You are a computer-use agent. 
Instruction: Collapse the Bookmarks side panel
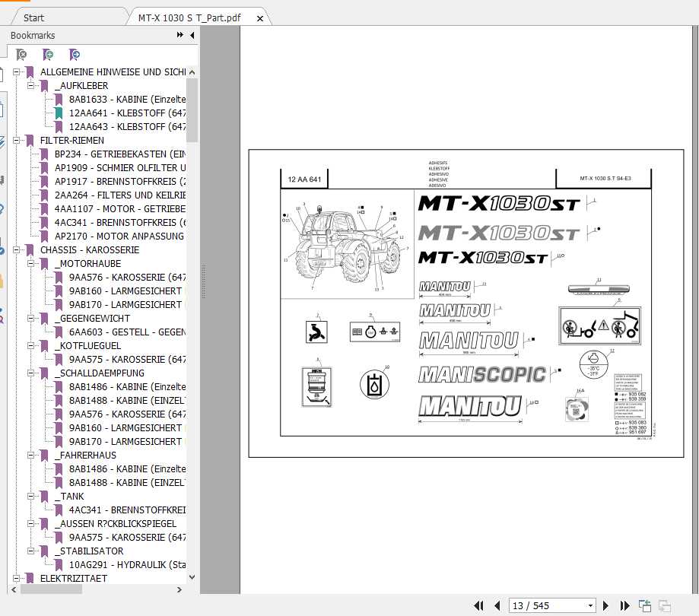click(192, 35)
